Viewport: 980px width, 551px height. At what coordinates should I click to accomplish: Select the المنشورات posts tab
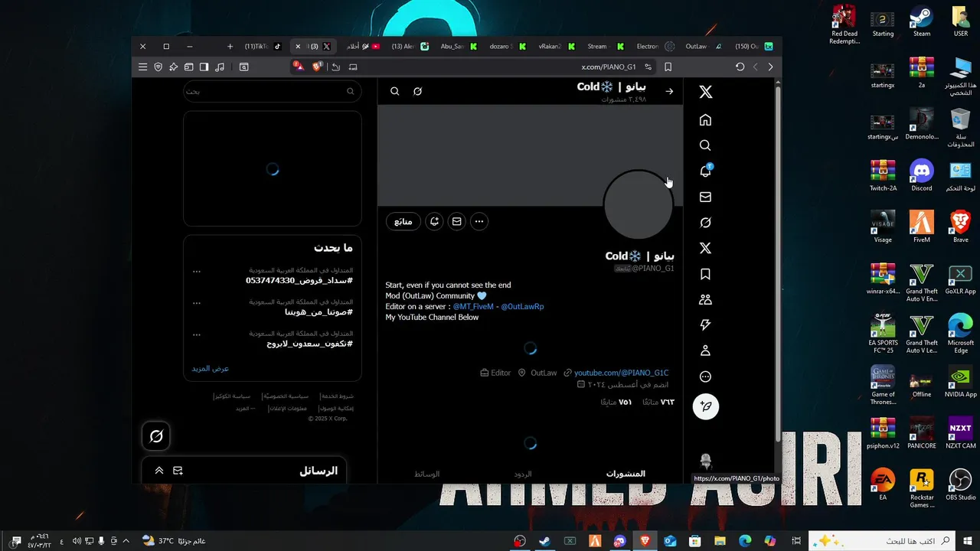[626, 474]
